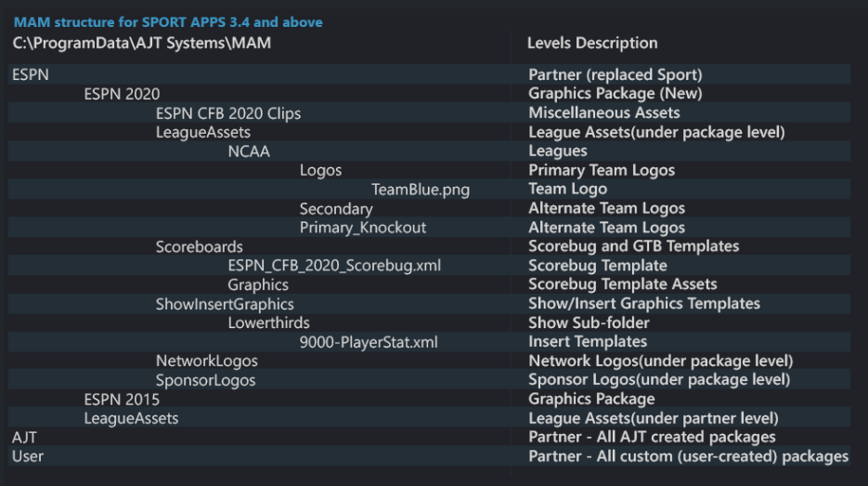This screenshot has width=868, height=486.
Task: Open the Secondary logos folder
Action: coord(336,208)
